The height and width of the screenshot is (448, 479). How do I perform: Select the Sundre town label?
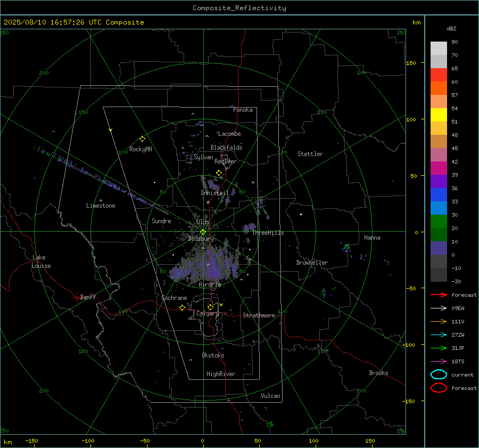point(161,221)
